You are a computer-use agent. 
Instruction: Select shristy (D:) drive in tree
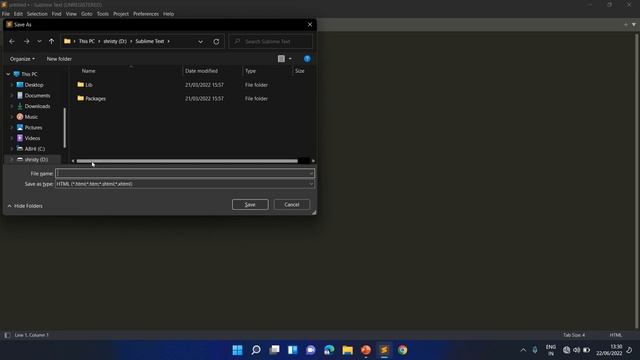tap(36, 160)
